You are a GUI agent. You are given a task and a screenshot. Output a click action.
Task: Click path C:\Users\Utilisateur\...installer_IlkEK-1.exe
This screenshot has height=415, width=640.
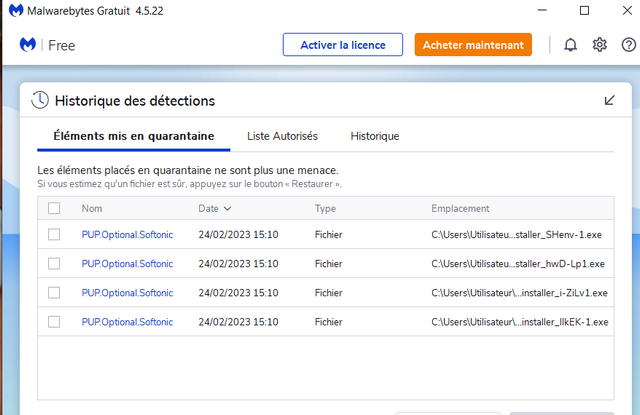[520, 322]
